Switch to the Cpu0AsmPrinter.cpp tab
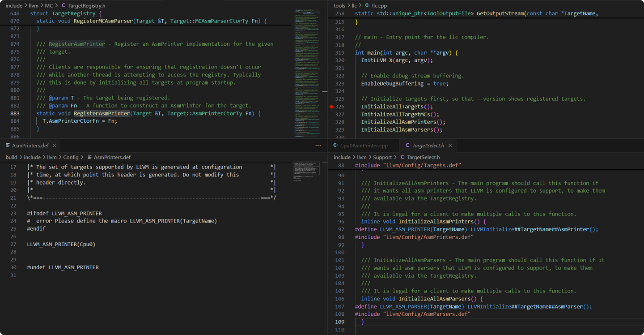This screenshot has width=644, height=335. [x=363, y=146]
